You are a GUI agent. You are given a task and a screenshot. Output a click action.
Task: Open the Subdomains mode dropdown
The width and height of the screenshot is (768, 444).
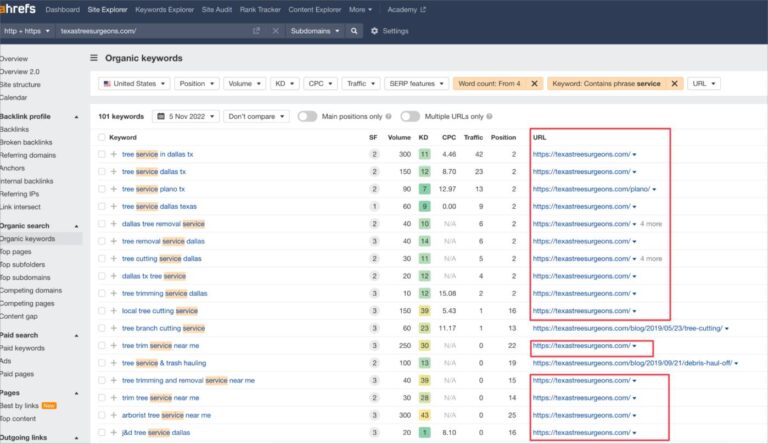pos(314,31)
